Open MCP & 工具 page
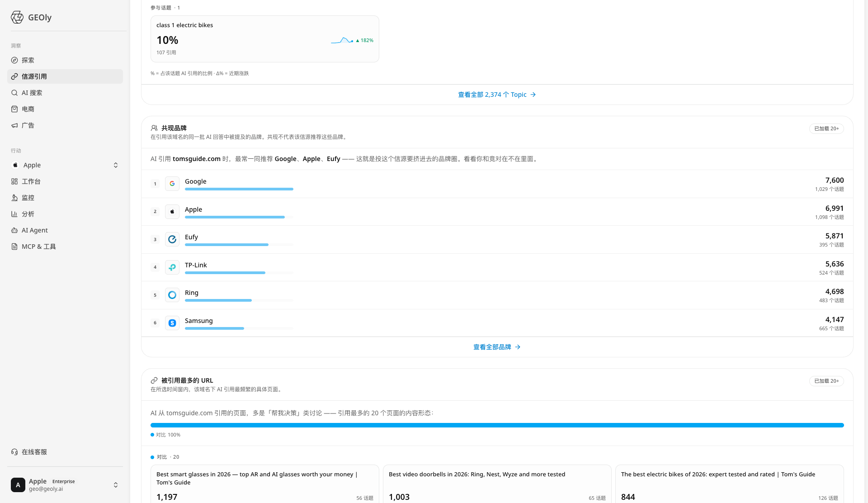Image resolution: width=868 pixels, height=503 pixels. tap(65, 247)
